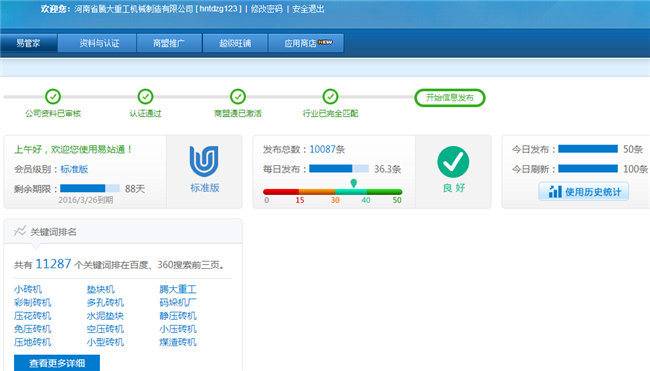The width and height of the screenshot is (650, 371).
Task: Click the 剩余期限 progress bar
Action: click(x=90, y=189)
